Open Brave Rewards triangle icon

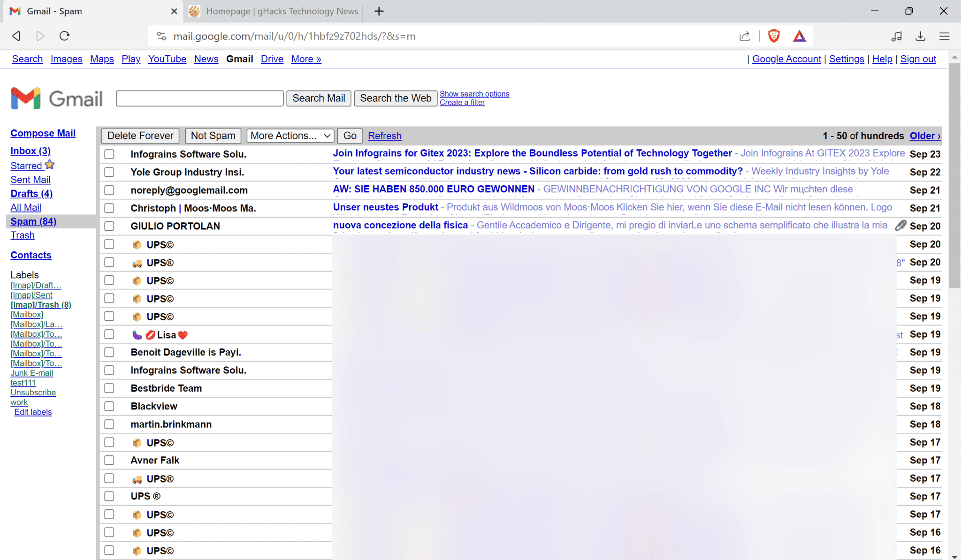point(800,36)
